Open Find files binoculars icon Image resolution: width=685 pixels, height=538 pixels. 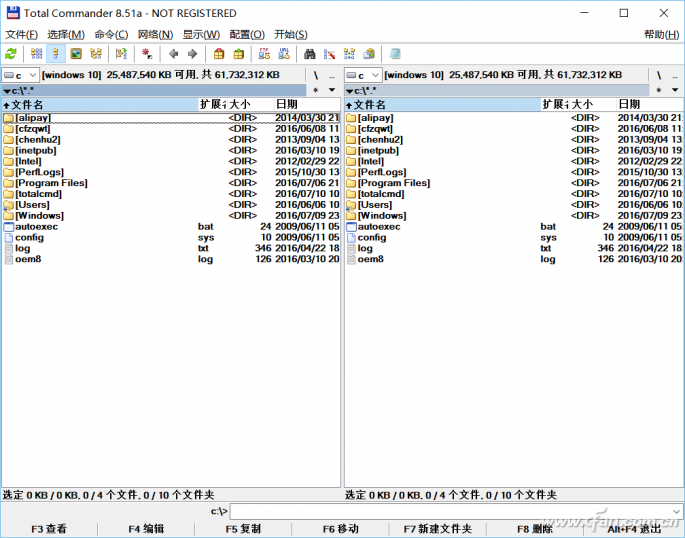click(310, 54)
